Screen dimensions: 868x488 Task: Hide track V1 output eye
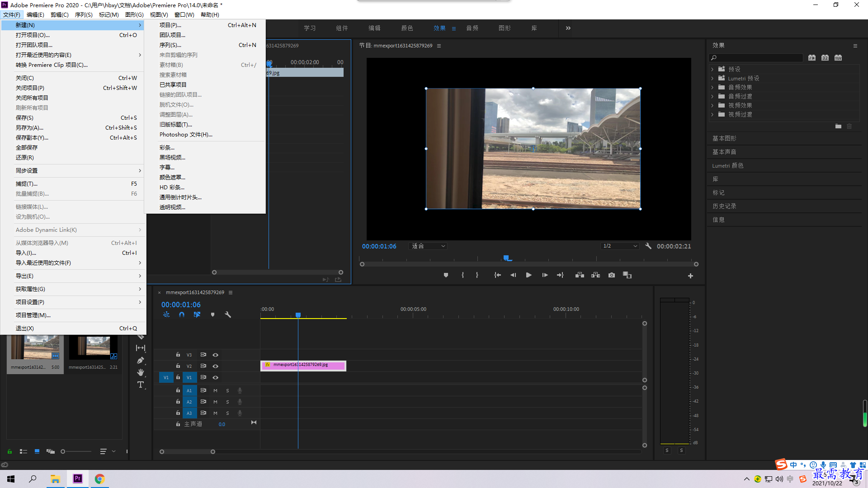point(216,377)
